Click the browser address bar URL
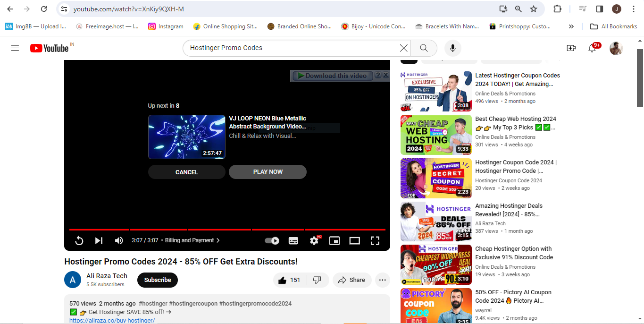 pos(128,9)
